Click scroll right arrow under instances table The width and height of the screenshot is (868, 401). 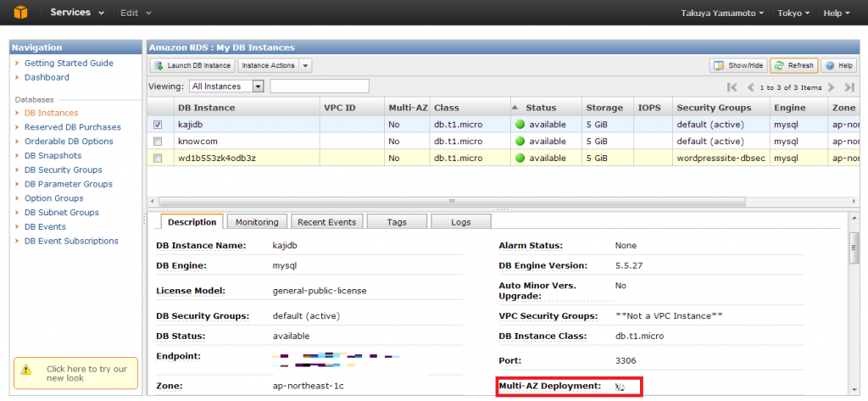pos(856,201)
